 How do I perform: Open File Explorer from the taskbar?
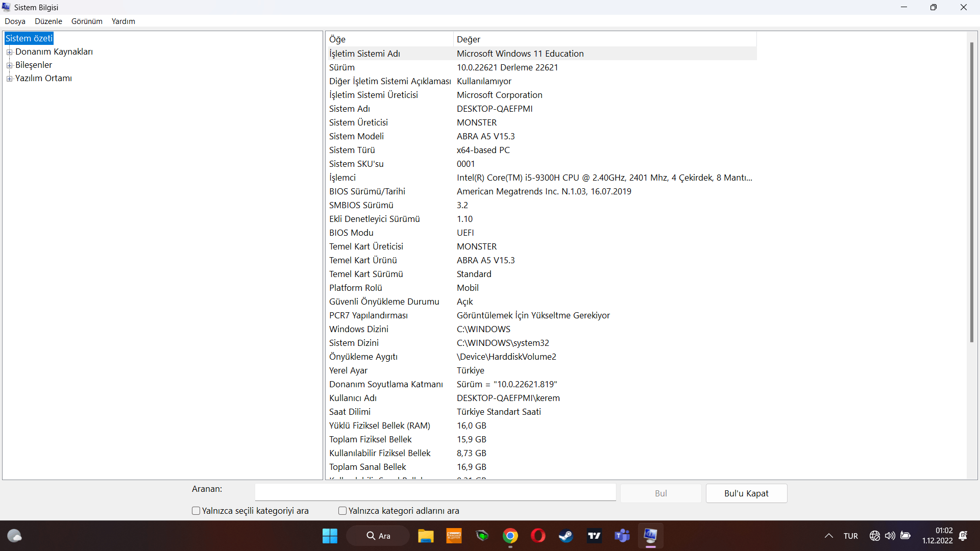[426, 536]
